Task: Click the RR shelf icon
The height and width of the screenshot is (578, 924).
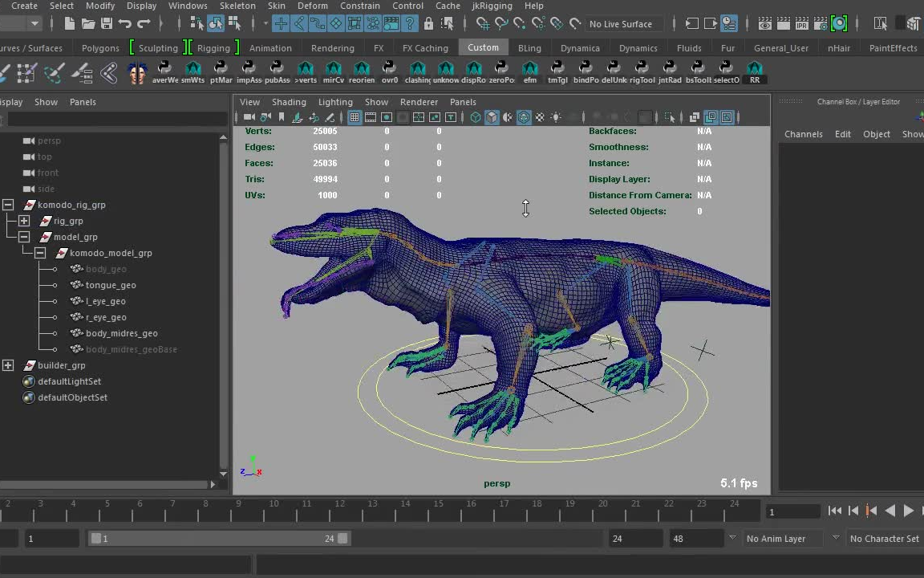Action: [754, 71]
